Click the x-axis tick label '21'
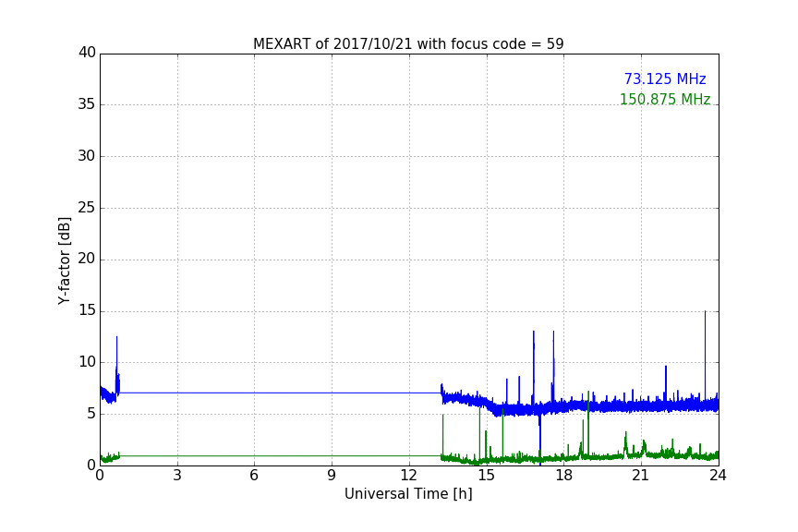Screen dimensions: 798x532 (x=641, y=476)
